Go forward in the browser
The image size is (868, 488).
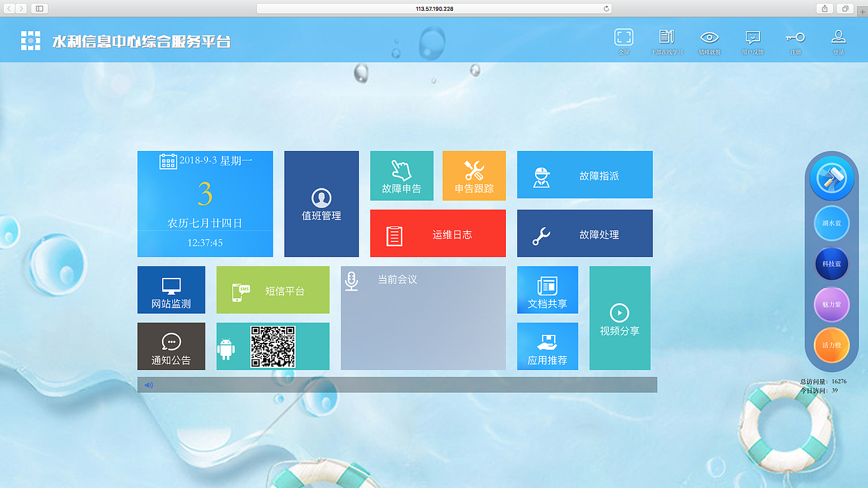(x=21, y=8)
